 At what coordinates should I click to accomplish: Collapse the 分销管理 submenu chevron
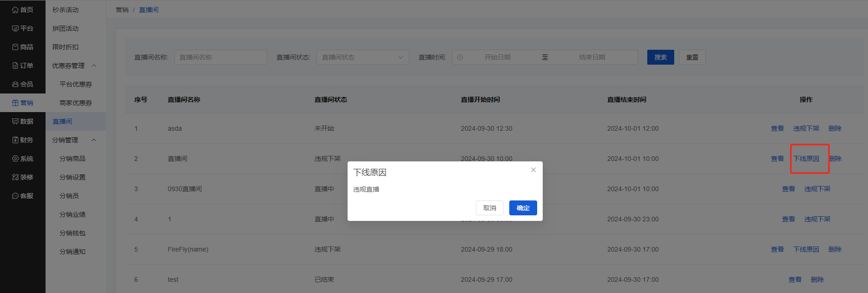[x=94, y=140]
